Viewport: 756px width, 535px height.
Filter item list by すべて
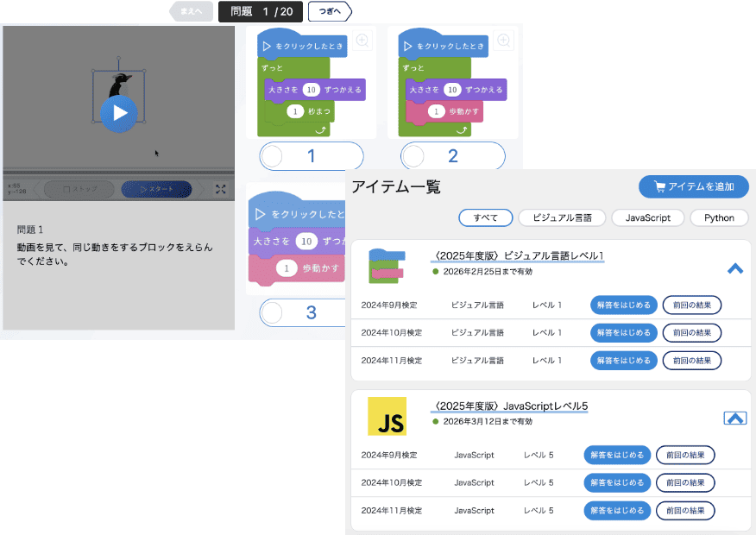(486, 217)
